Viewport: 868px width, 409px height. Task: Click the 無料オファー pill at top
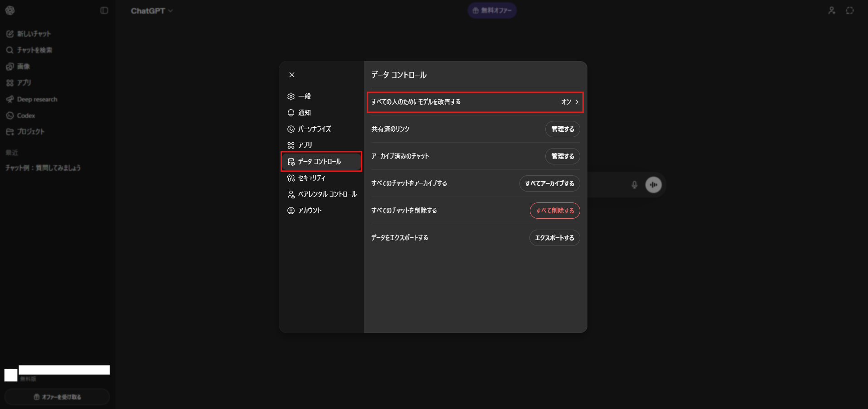pyautogui.click(x=492, y=10)
